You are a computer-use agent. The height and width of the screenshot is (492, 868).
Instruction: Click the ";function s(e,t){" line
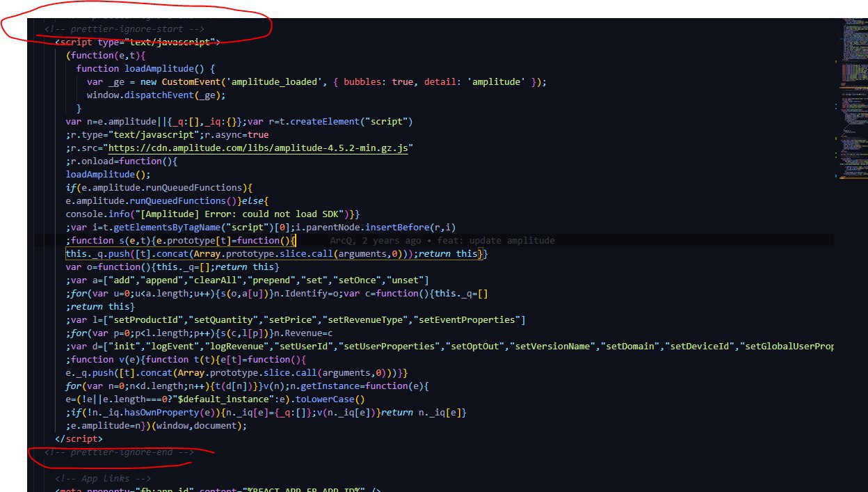click(x=181, y=241)
